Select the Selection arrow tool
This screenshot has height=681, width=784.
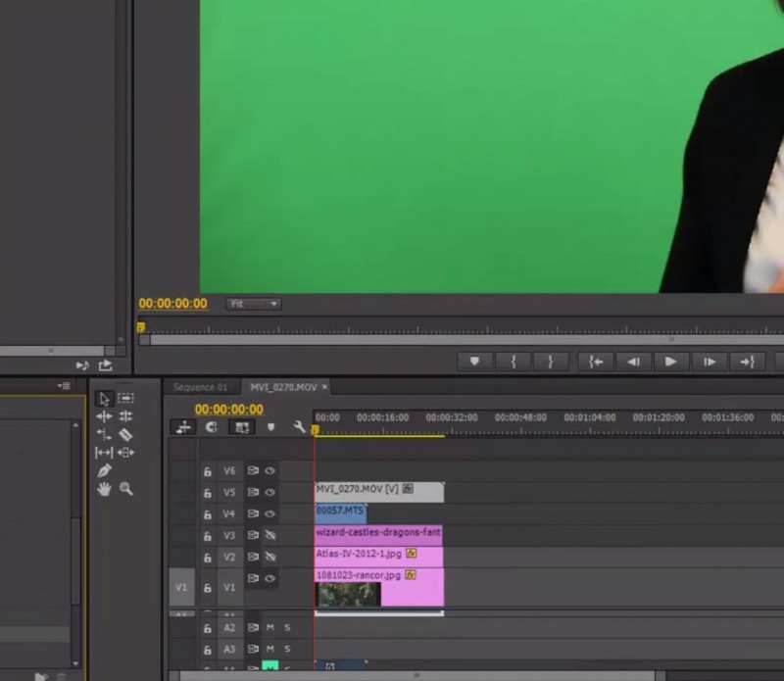[x=104, y=399]
